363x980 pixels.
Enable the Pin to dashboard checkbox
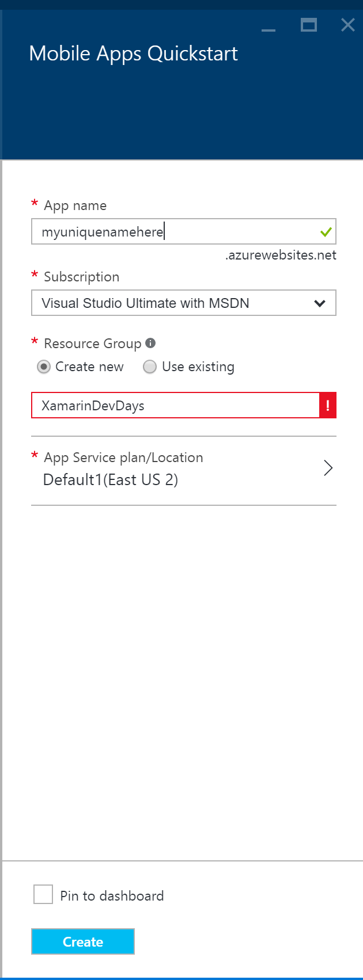[x=43, y=894]
